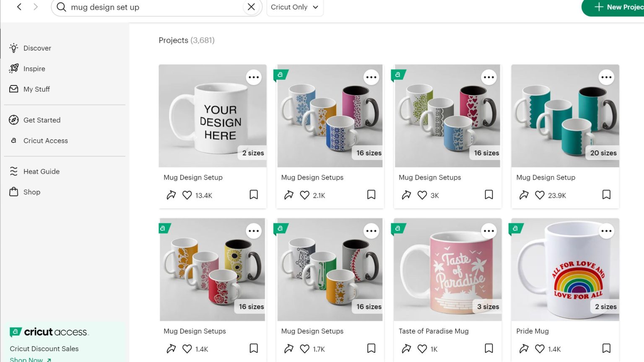Image resolution: width=644 pixels, height=362 pixels.
Task: Clear the search field with the X
Action: coord(251,7)
